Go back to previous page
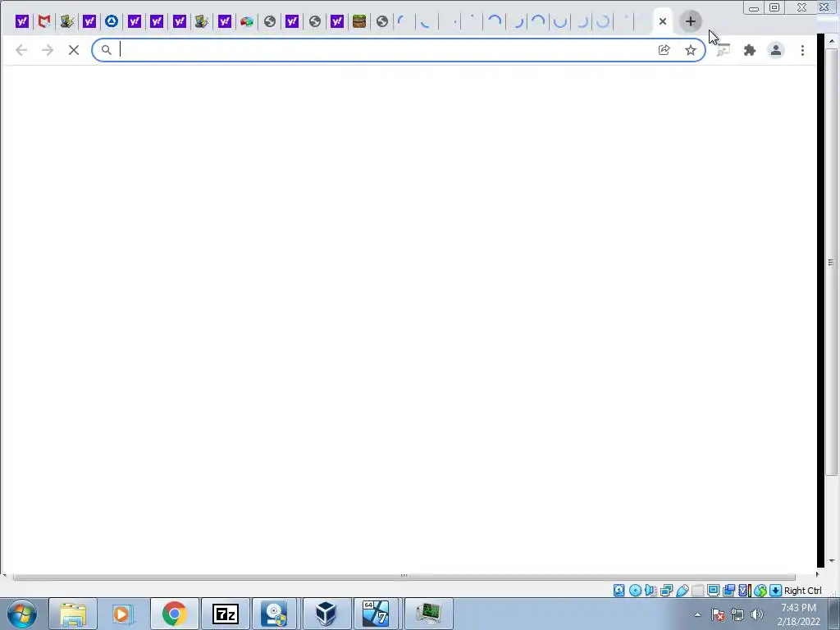Screen dimensions: 840x630 (21, 50)
